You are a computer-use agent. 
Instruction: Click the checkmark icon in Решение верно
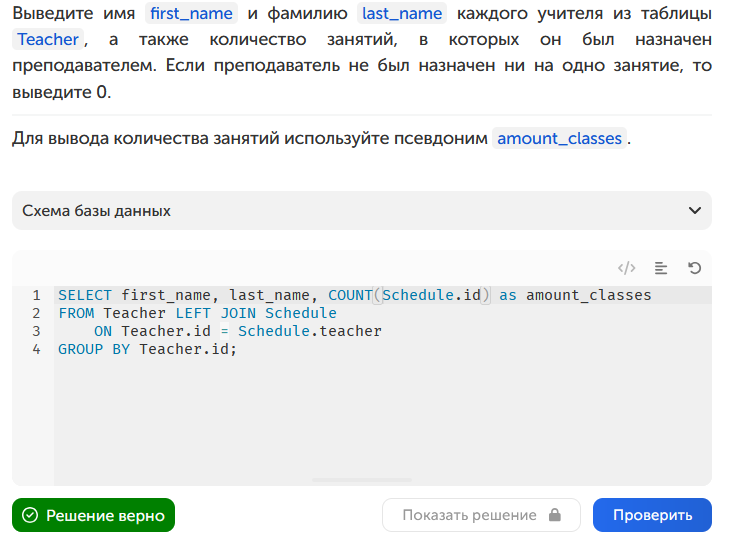tap(30, 515)
